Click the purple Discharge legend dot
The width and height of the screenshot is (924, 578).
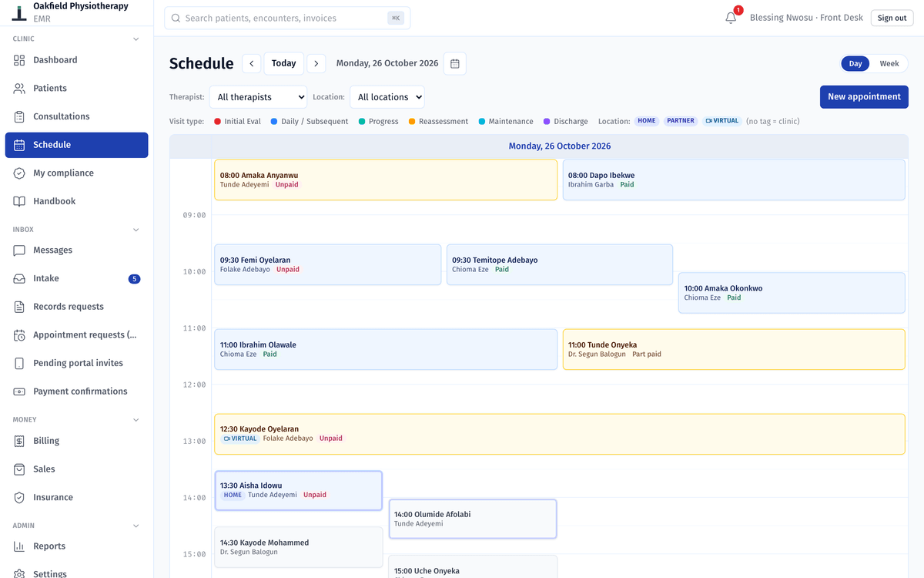click(x=547, y=122)
